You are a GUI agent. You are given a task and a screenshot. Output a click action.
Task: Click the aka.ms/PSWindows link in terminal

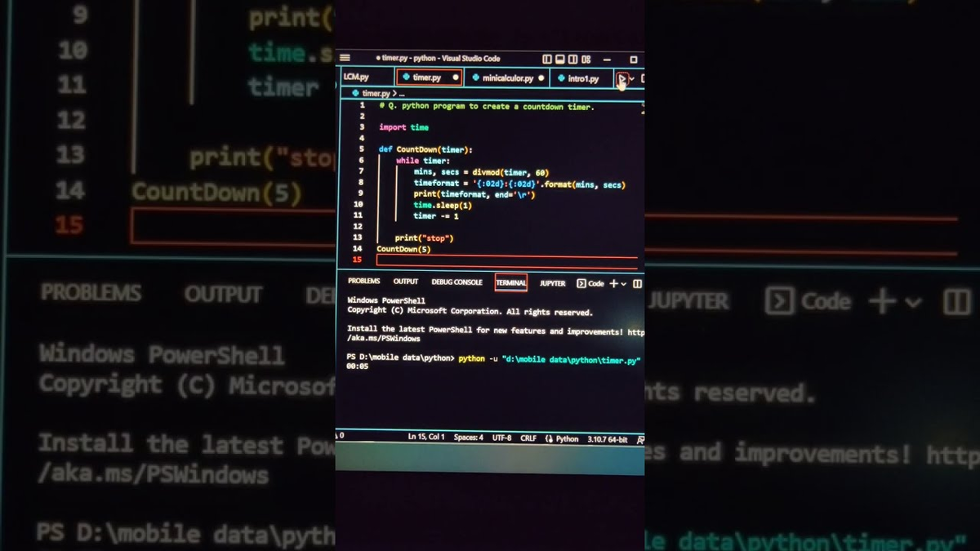(384, 338)
